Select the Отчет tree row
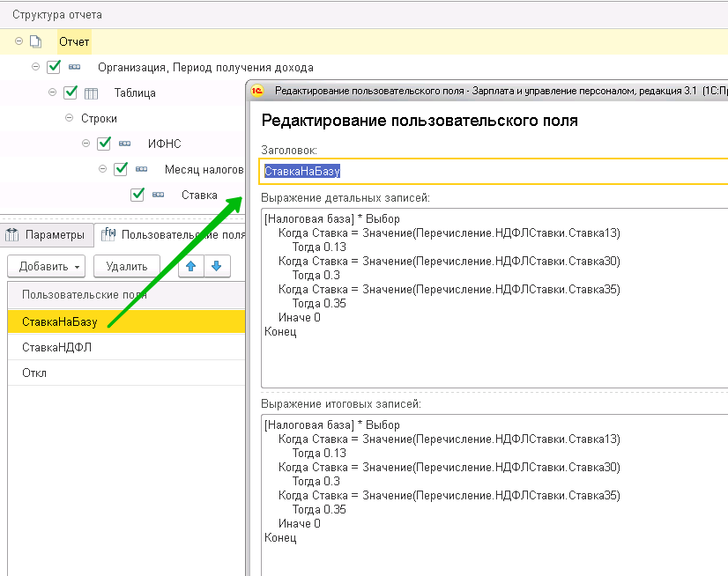728x576 pixels. coord(364,41)
